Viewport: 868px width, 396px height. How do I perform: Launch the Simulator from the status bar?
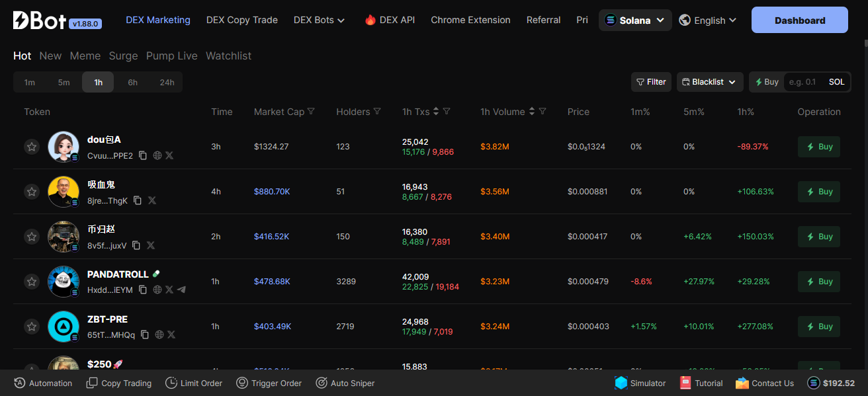tap(639, 383)
